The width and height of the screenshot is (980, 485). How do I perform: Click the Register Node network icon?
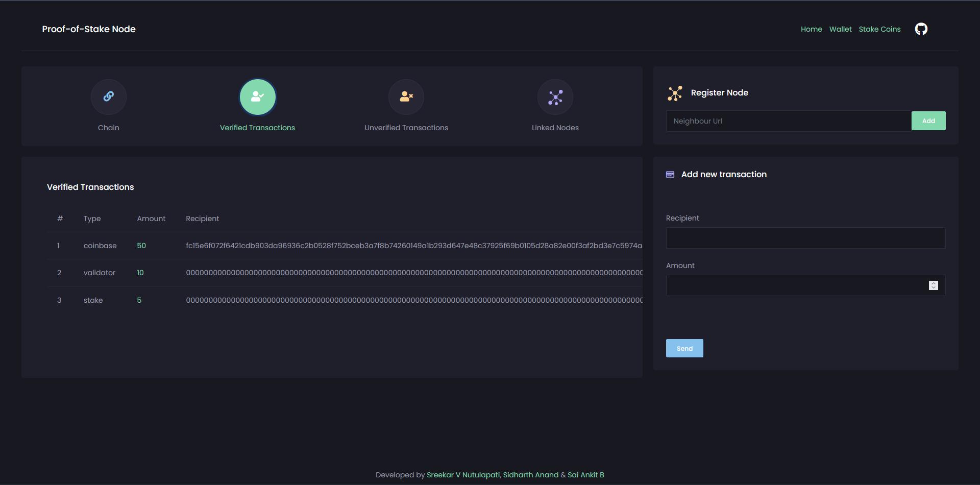(675, 93)
